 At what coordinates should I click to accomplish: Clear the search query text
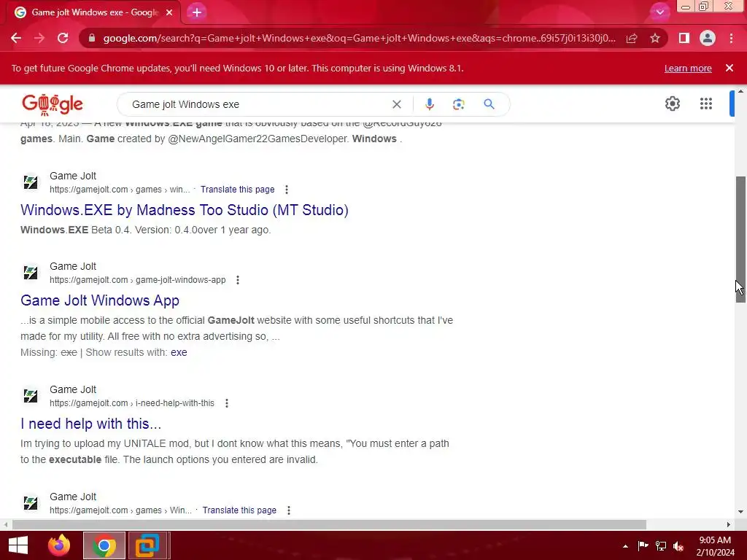396,104
